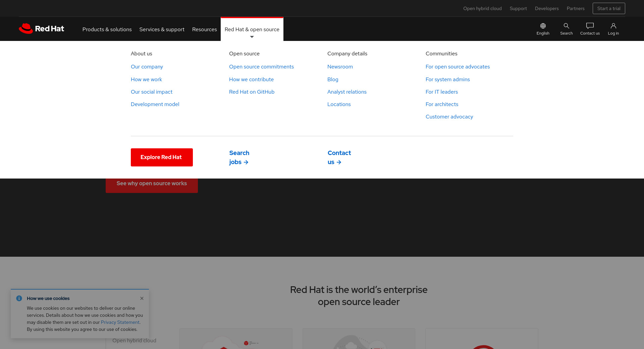
Task: Open Our social impact link
Action: (x=151, y=92)
